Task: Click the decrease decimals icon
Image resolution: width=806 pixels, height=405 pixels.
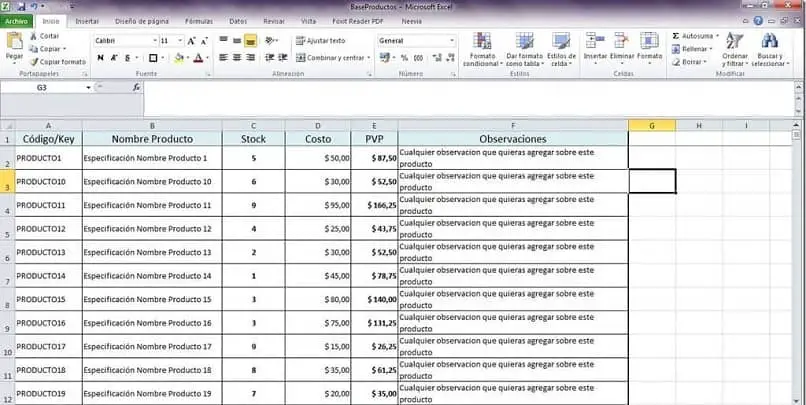Action: tap(450, 58)
